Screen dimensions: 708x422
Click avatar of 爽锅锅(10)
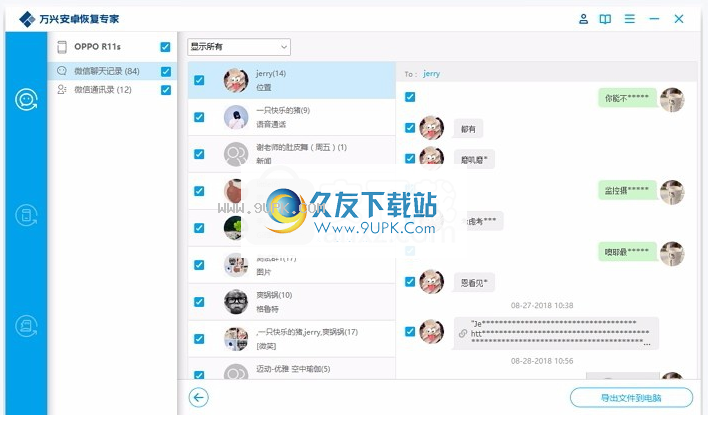tap(236, 302)
